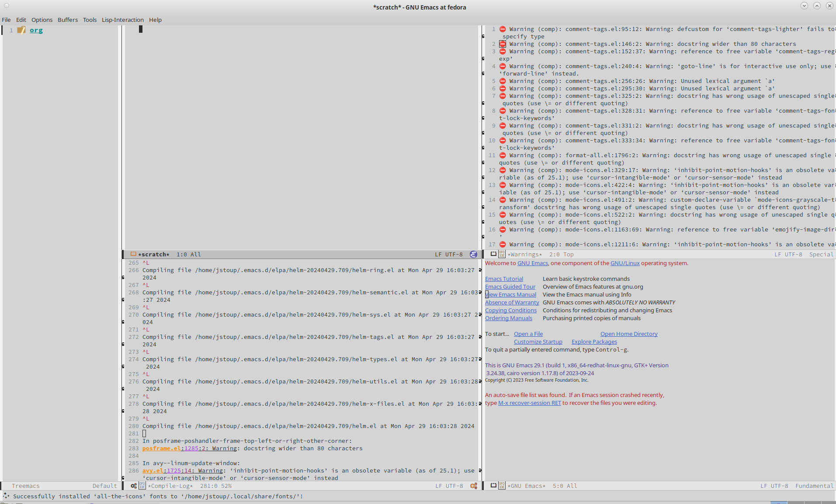Screen dimensions: 836x504
Task: Click warning icon for mode-icons.el:422:4 line
Action: coord(503,185)
